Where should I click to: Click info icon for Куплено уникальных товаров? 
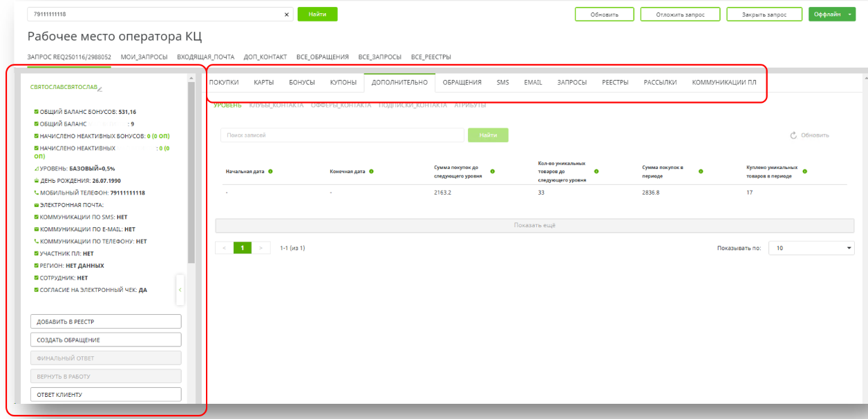805,172
